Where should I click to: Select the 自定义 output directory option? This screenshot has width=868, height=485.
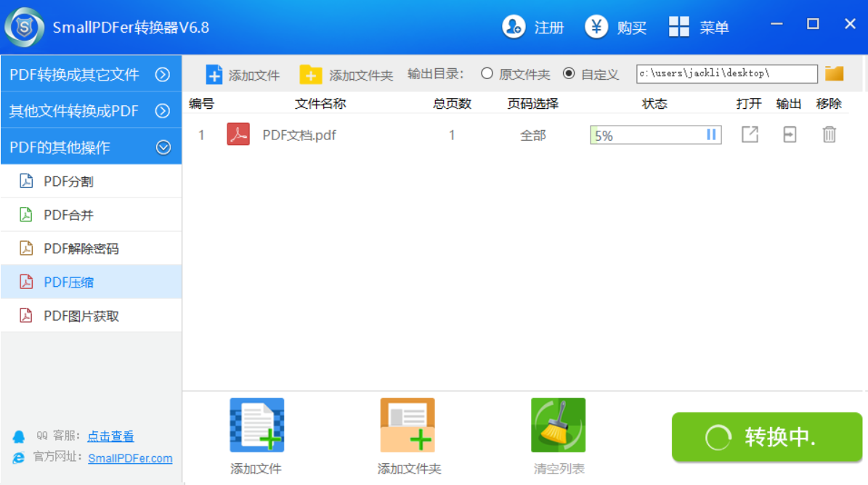pyautogui.click(x=569, y=73)
